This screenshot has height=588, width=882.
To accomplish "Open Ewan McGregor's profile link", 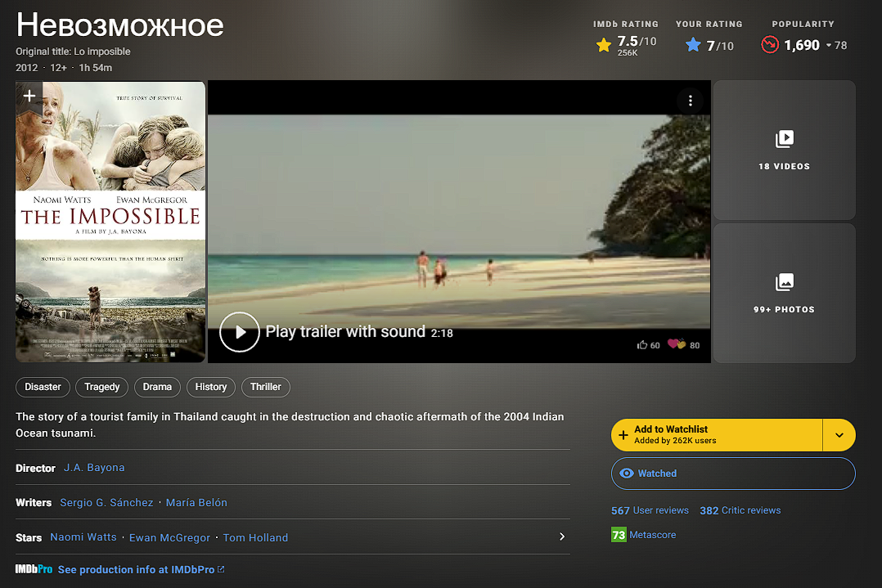I will coord(169,538).
